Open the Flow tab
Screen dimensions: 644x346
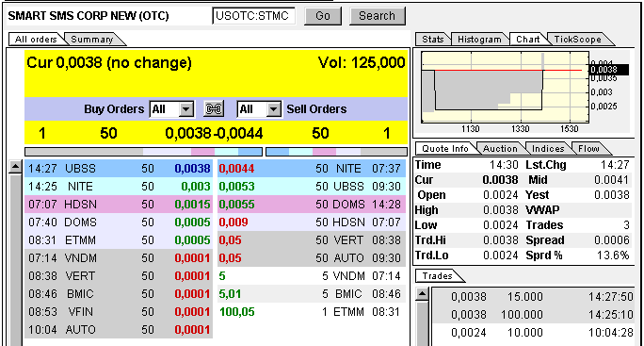pyautogui.click(x=588, y=149)
